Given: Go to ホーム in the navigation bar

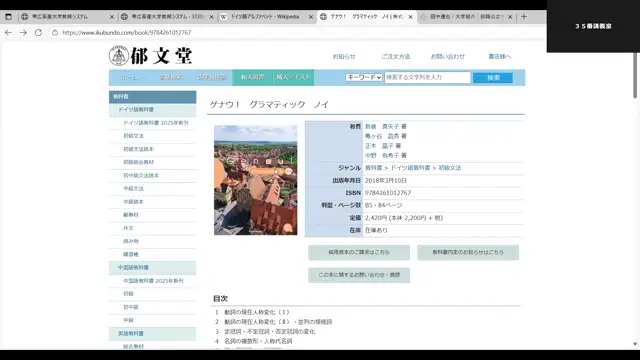Looking at the screenshot, I should click(129, 78).
